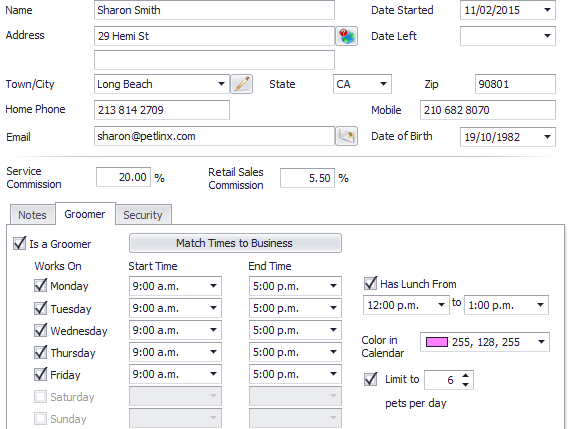Viewport: 571px width, 429px height.
Task: Expand the State dropdown showing CA
Action: point(383,84)
